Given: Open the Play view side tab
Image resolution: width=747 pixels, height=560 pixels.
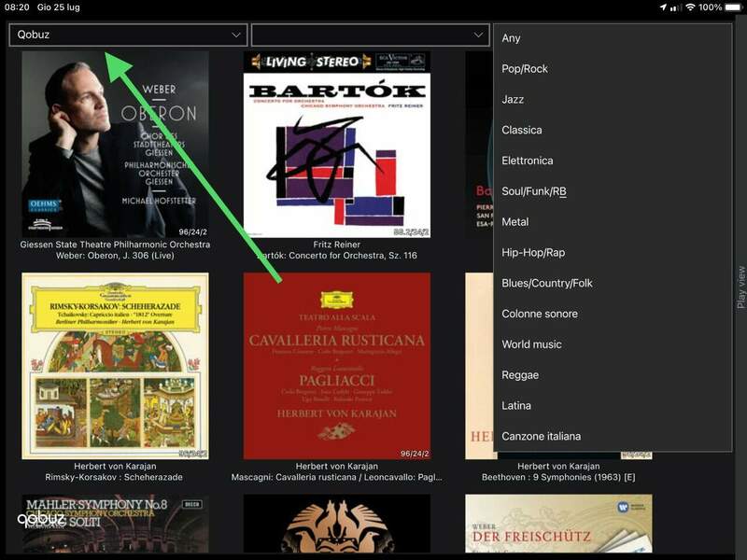Looking at the screenshot, I should [740, 287].
